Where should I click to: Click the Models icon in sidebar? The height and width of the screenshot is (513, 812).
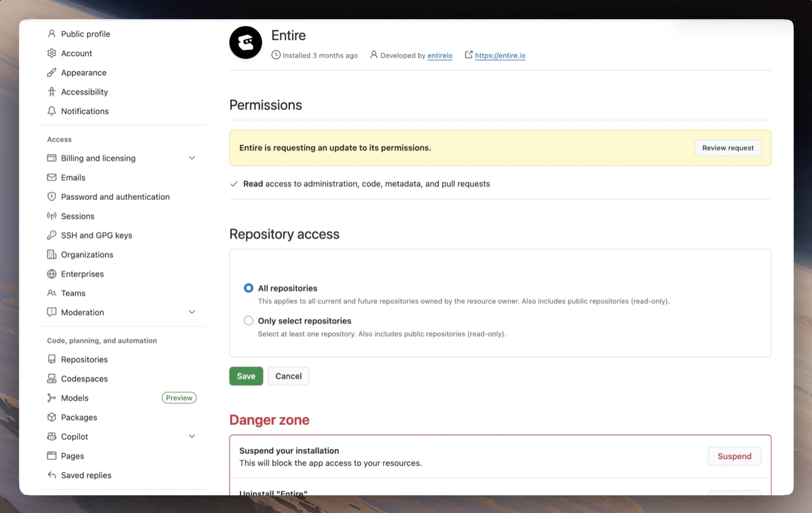click(x=52, y=398)
